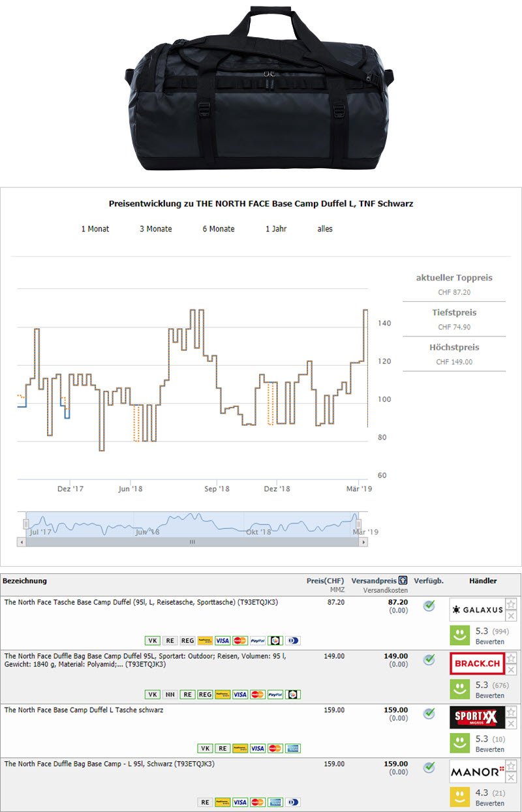
Task: Click the PayPal payment icon in Galaxus row
Action: click(x=258, y=640)
